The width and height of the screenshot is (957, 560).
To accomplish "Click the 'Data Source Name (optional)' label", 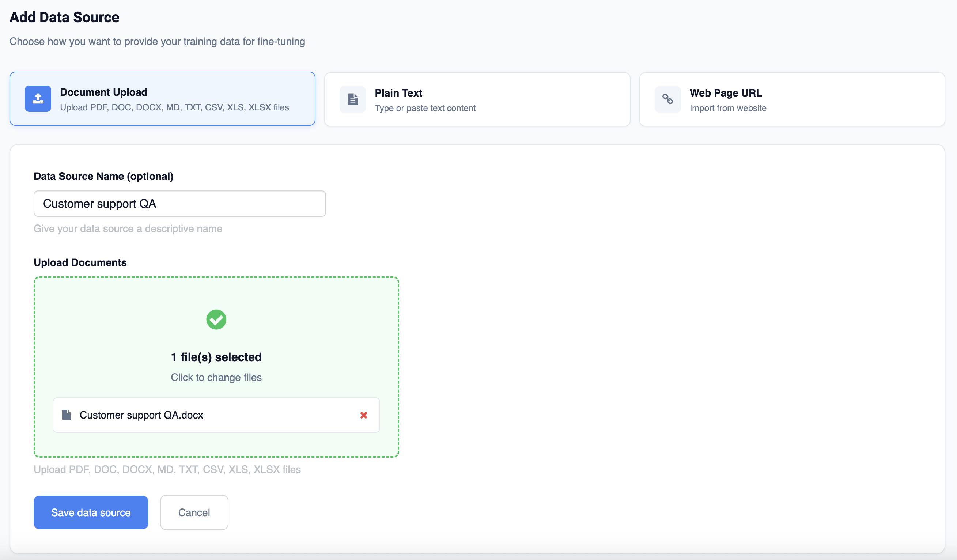I will click(x=103, y=177).
